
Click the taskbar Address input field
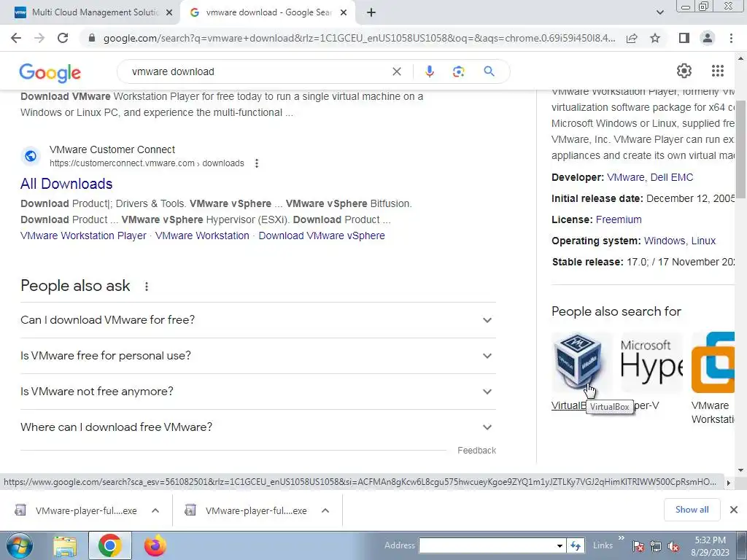pyautogui.click(x=487, y=545)
